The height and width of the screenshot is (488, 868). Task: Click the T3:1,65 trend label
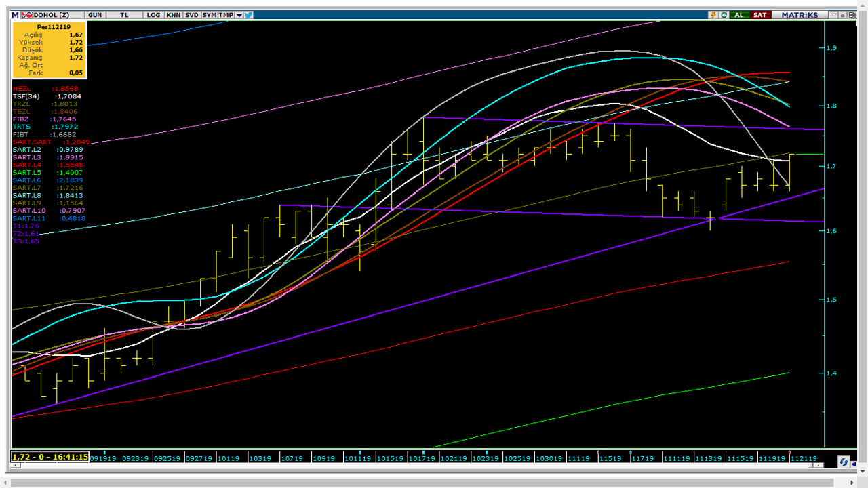pyautogui.click(x=26, y=241)
